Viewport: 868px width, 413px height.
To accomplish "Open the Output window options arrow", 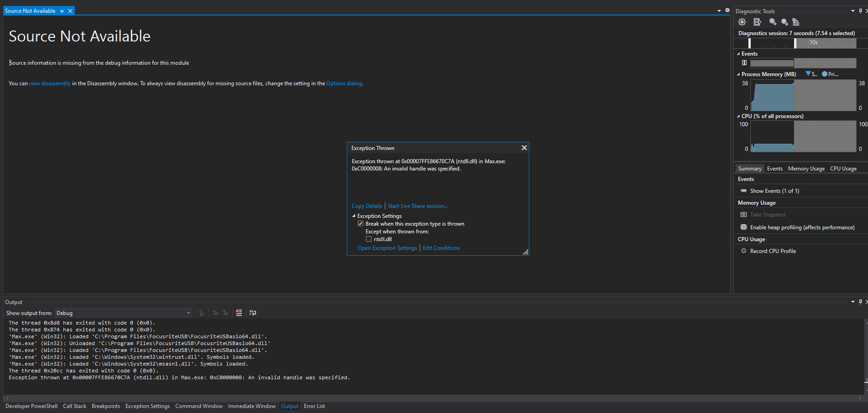I will click(x=853, y=302).
